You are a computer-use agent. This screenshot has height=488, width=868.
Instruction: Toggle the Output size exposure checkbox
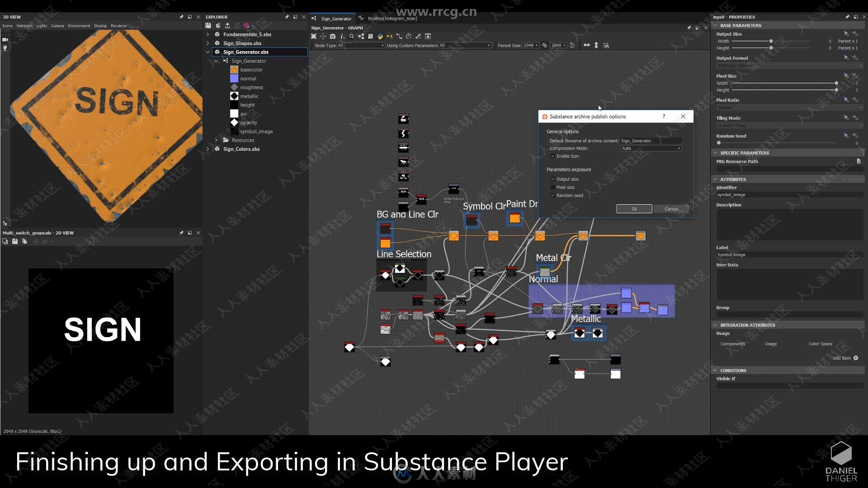(x=552, y=179)
